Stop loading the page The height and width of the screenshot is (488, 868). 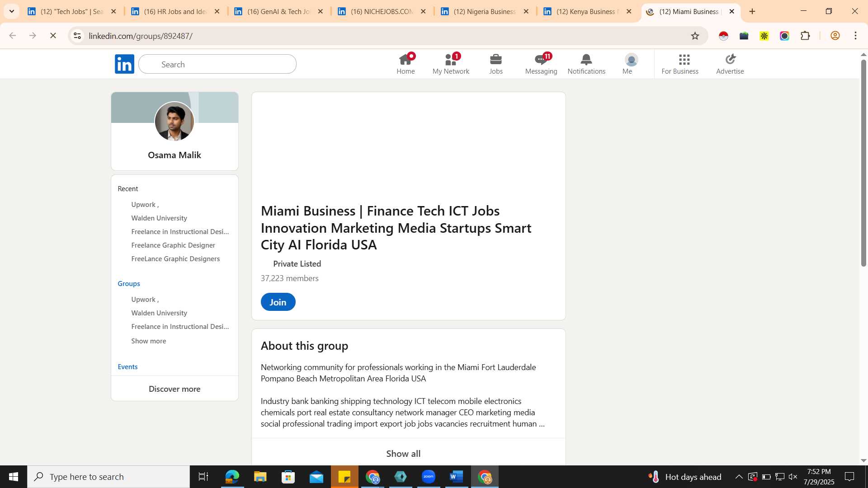[53, 36]
